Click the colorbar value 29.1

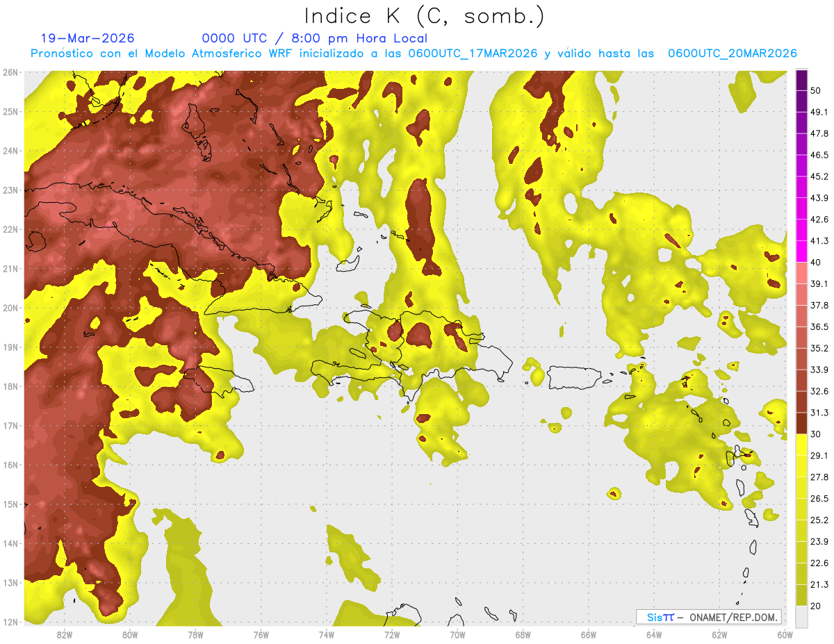819,456
